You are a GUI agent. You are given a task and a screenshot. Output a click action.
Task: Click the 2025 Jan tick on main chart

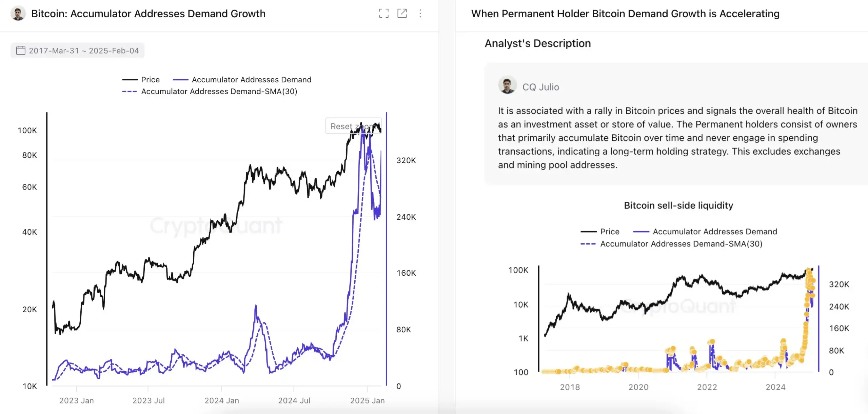pyautogui.click(x=367, y=400)
